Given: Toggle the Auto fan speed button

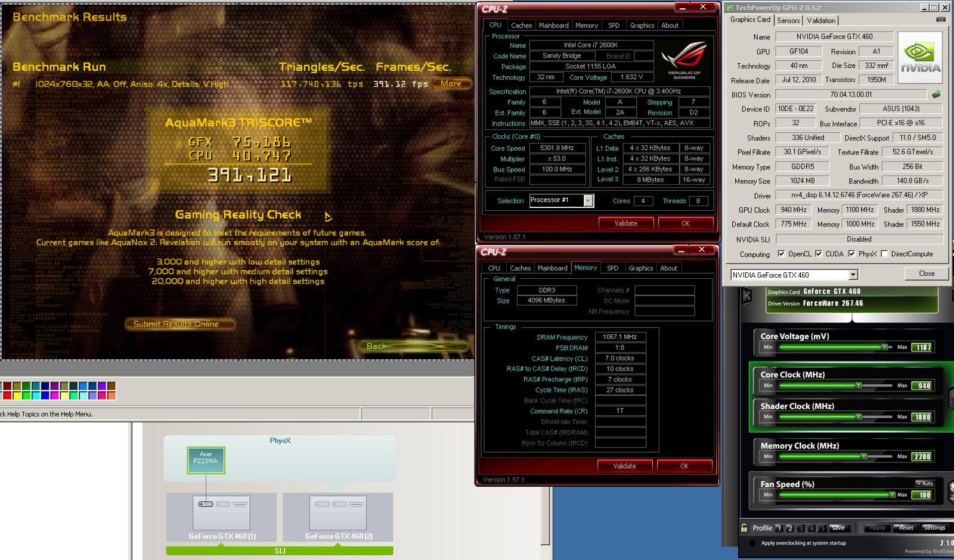Looking at the screenshot, I should tap(925, 483).
